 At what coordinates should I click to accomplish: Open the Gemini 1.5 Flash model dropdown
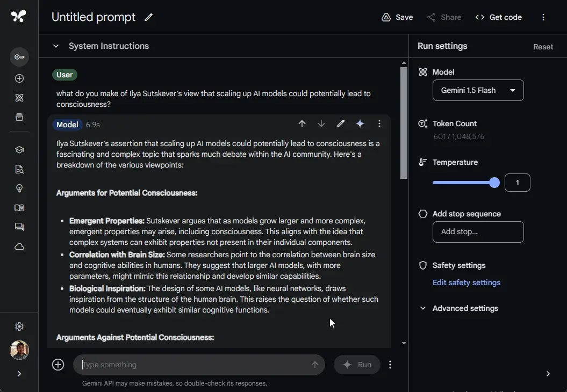click(x=478, y=90)
